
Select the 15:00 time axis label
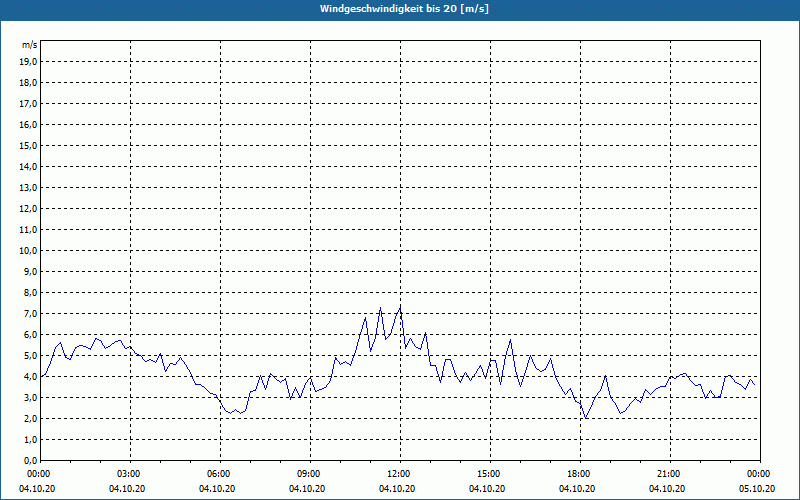(x=488, y=473)
